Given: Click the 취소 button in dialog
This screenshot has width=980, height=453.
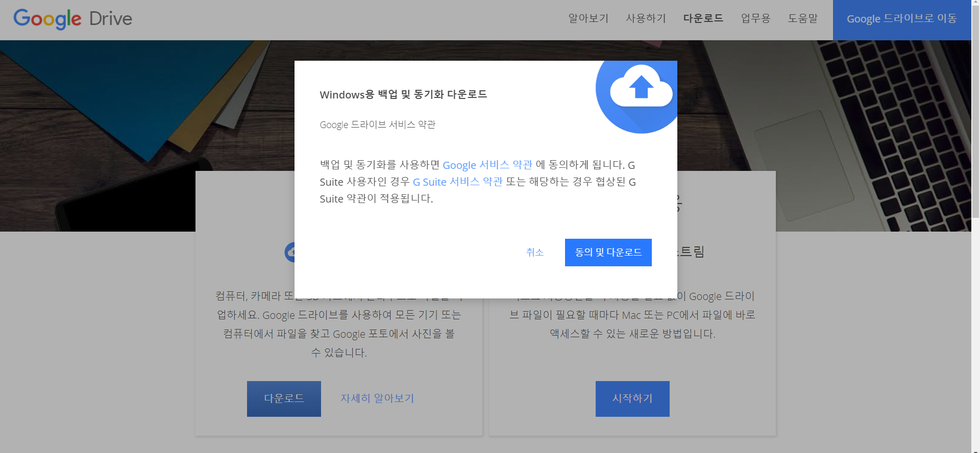Looking at the screenshot, I should (535, 253).
